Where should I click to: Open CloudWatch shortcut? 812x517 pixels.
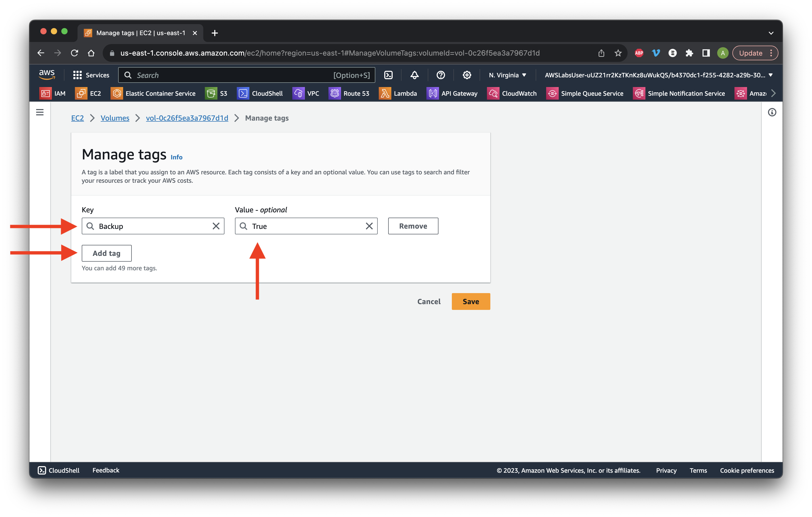click(512, 94)
